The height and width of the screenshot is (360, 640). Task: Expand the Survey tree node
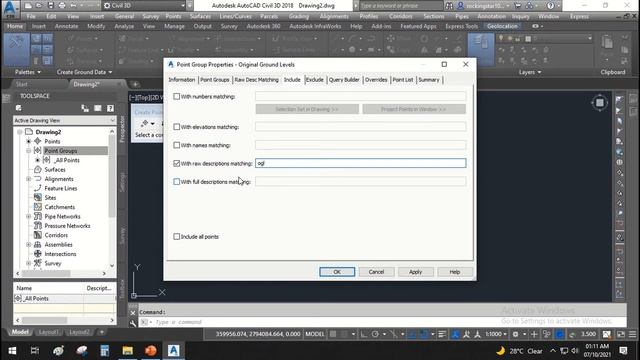(x=29, y=263)
